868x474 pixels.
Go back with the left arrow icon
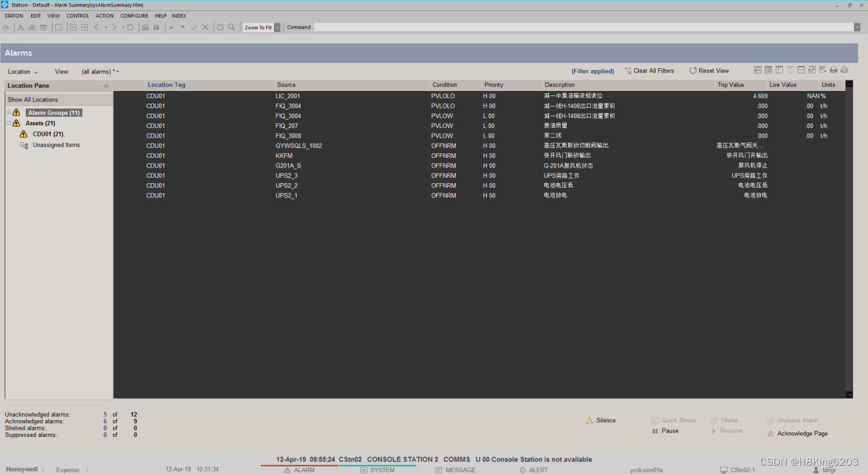pos(96,27)
